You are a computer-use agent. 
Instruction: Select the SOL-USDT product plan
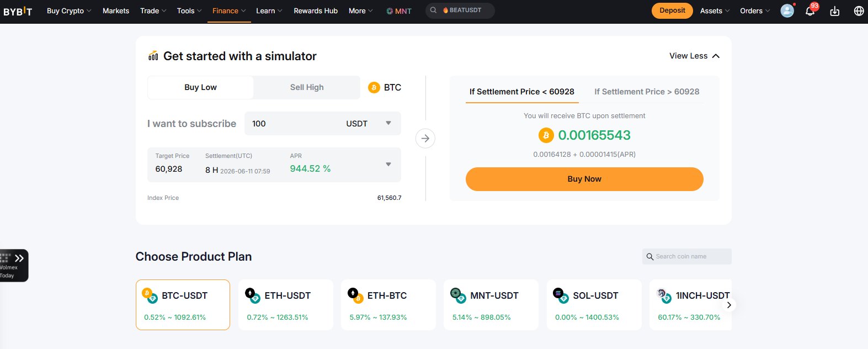pos(594,305)
